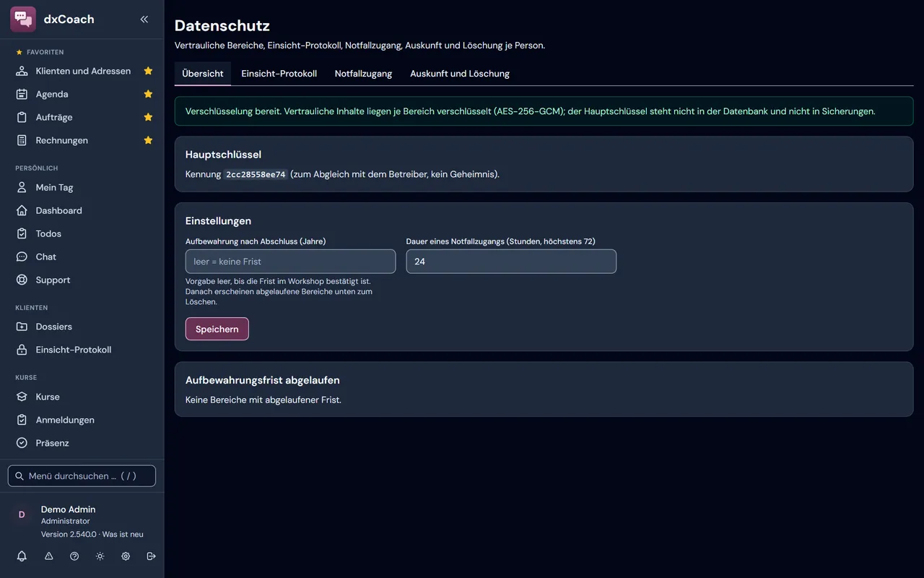The height and width of the screenshot is (578, 924).
Task: Open Kurse from the sidebar
Action: pos(48,397)
